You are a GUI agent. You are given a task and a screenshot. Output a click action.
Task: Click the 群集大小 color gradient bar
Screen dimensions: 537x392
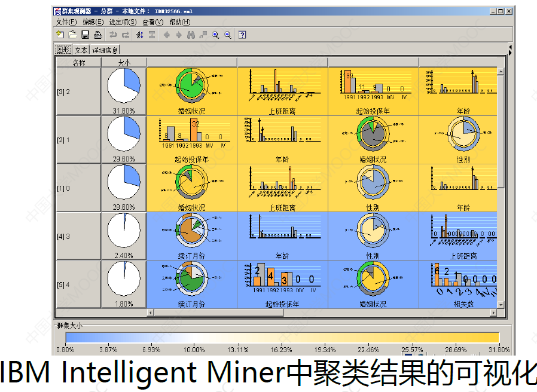[x=282, y=338]
